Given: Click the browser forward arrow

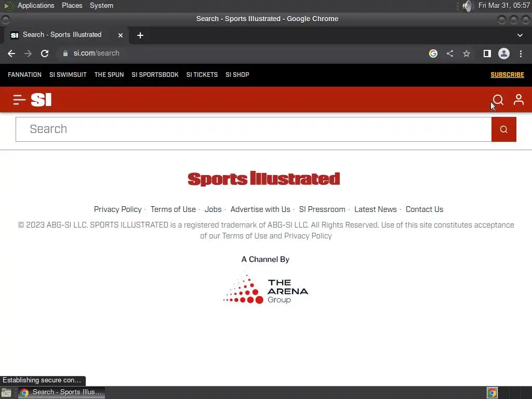Looking at the screenshot, I should tap(28, 54).
